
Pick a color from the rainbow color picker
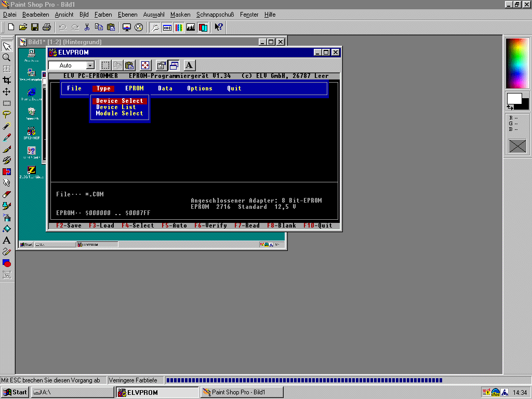click(517, 63)
